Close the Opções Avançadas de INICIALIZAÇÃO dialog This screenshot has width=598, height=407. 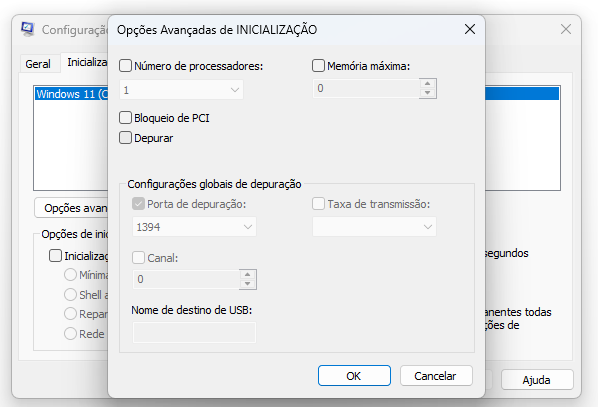pyautogui.click(x=469, y=29)
